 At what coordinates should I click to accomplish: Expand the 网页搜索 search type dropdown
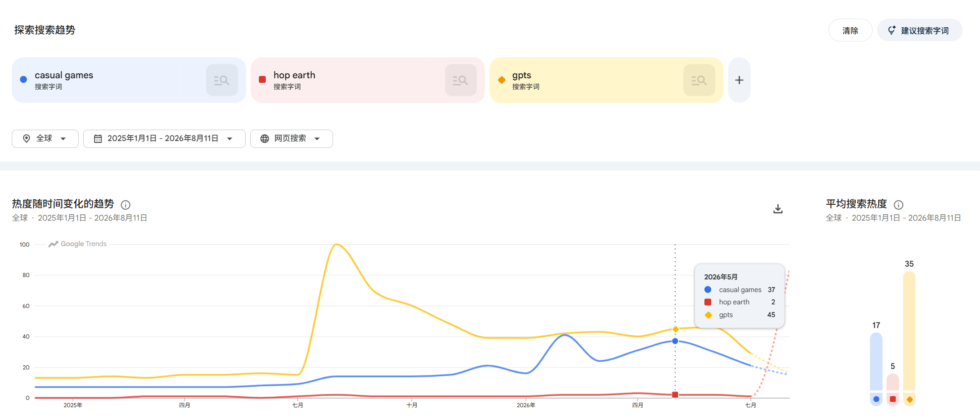click(x=292, y=139)
